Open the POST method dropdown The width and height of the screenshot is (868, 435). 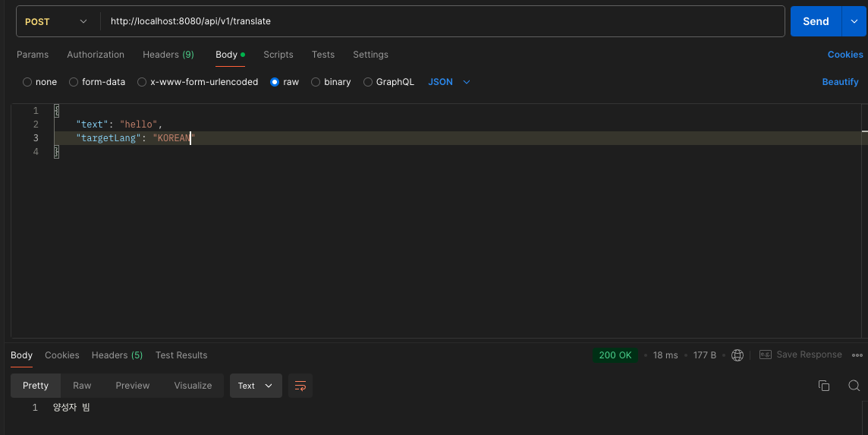pos(56,21)
